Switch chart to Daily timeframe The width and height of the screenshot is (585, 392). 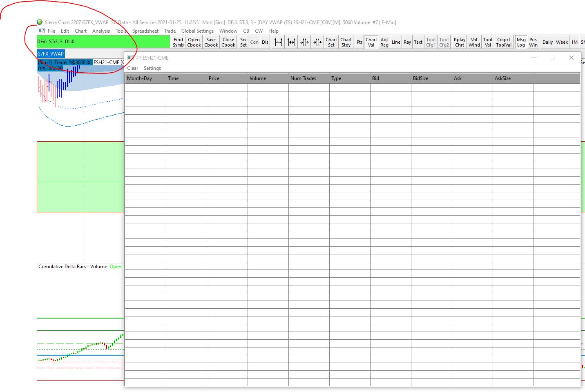click(x=547, y=42)
